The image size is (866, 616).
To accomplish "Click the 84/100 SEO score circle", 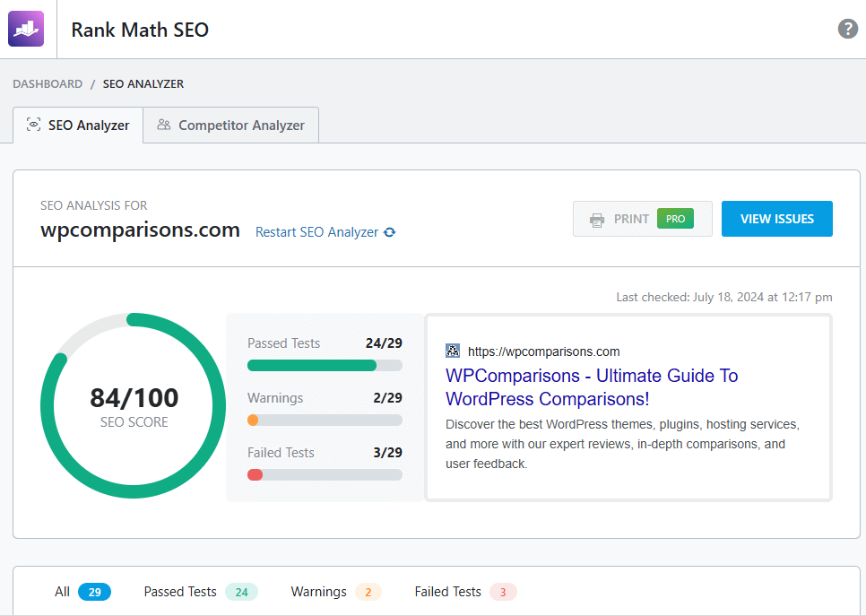I will tap(134, 406).
